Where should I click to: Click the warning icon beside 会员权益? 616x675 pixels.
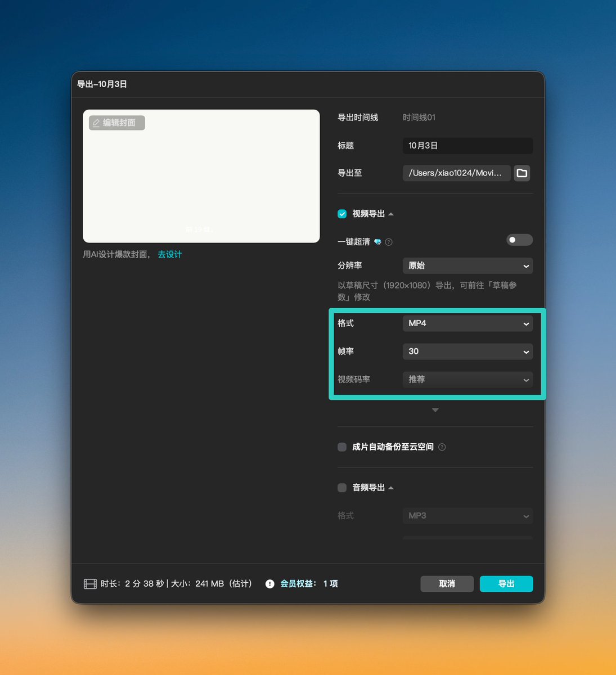[x=270, y=584]
